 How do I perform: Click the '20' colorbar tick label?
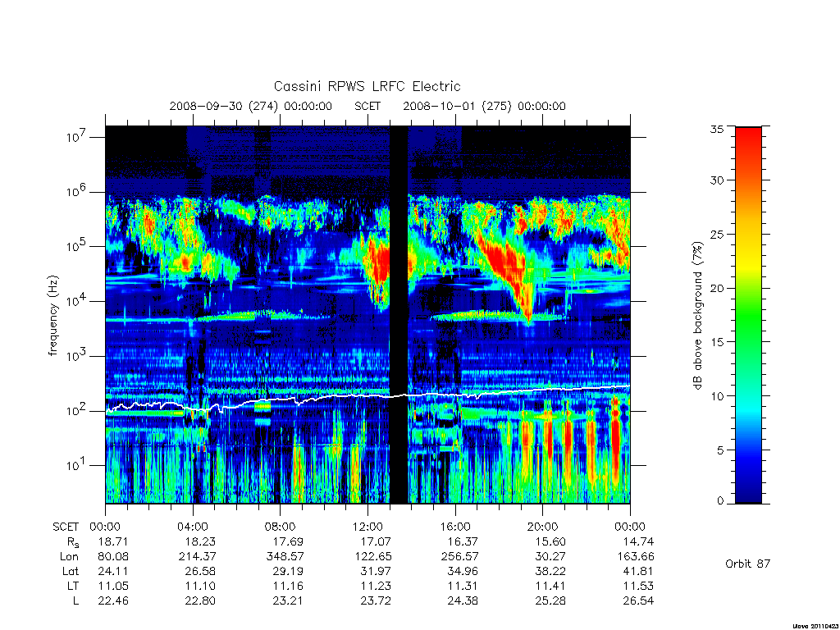coord(717,288)
